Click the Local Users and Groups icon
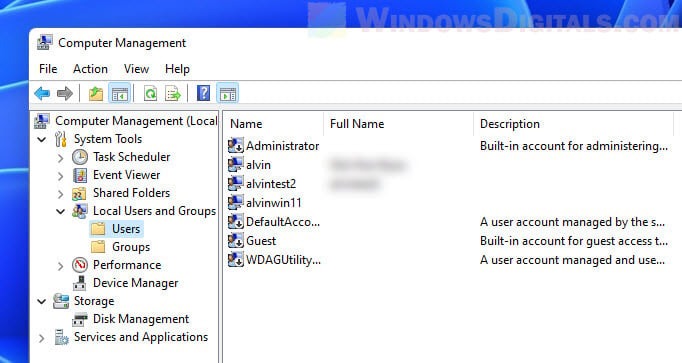The width and height of the screenshot is (682, 363). pyautogui.click(x=80, y=211)
